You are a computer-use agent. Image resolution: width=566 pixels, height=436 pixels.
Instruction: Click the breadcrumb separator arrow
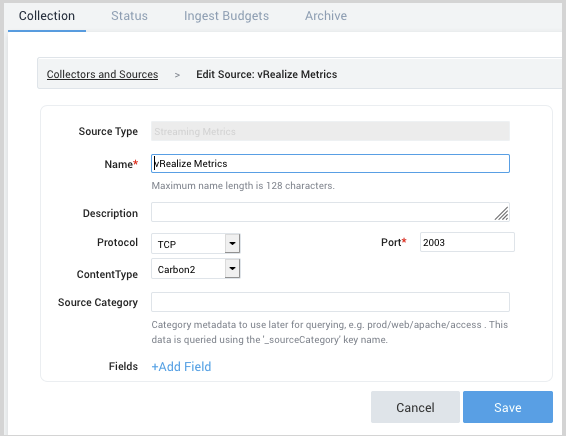pos(177,75)
